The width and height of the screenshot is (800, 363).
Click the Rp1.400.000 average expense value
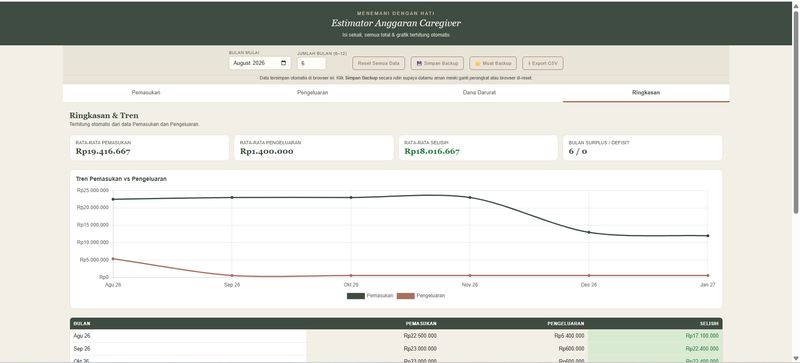point(266,152)
